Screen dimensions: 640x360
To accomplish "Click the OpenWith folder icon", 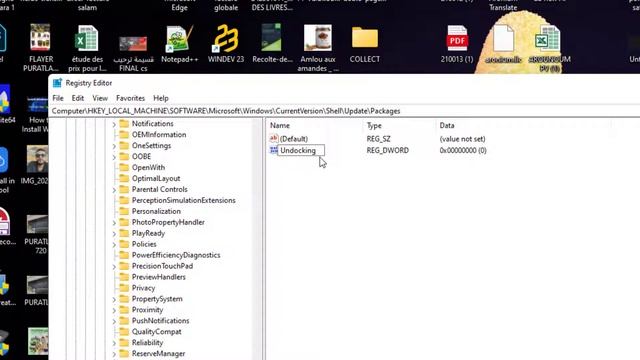I will coord(124,167).
